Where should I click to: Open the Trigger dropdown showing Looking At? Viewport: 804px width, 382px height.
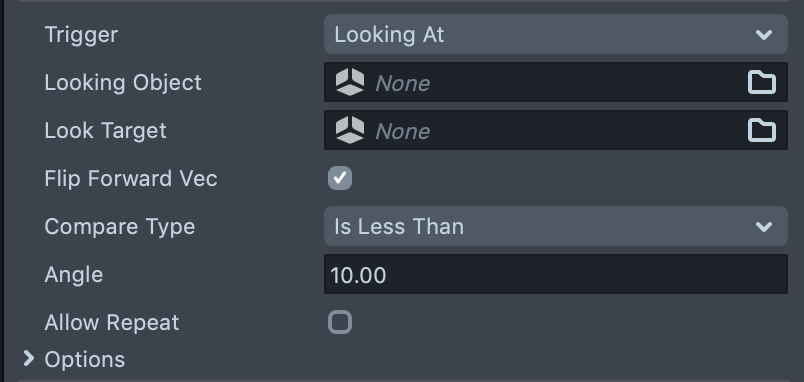(x=556, y=34)
